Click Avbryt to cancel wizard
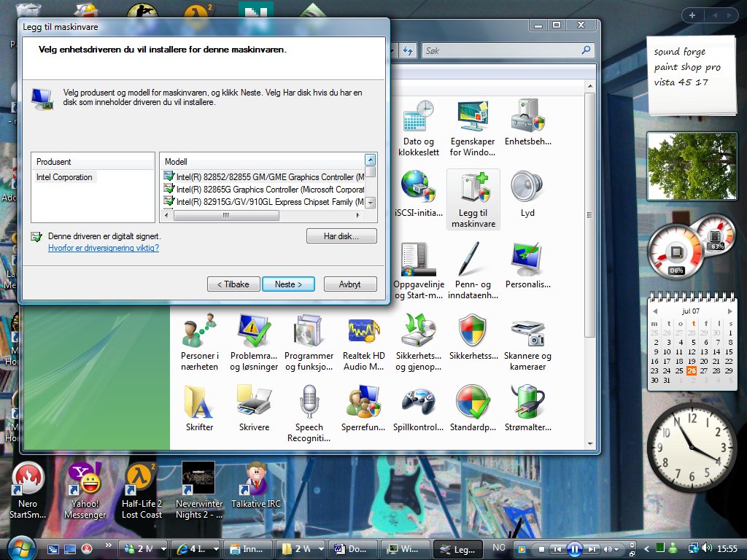 [x=350, y=284]
